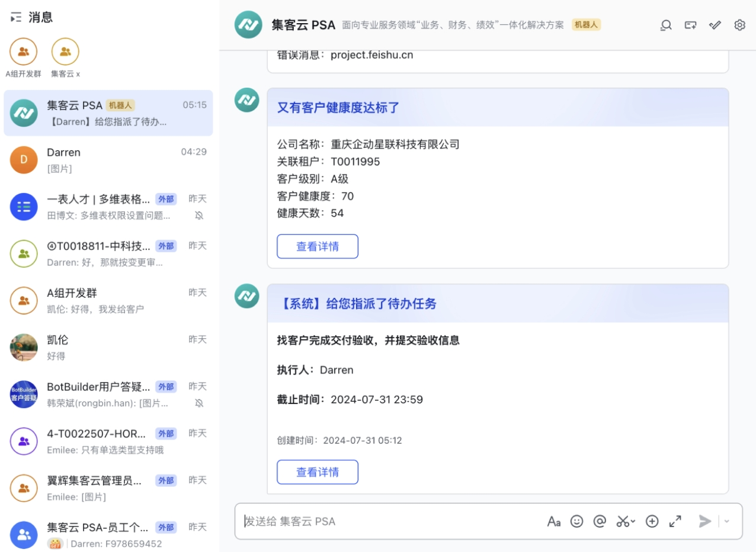756x552 pixels.
Task: Mention someone using the @ icon
Action: (600, 521)
